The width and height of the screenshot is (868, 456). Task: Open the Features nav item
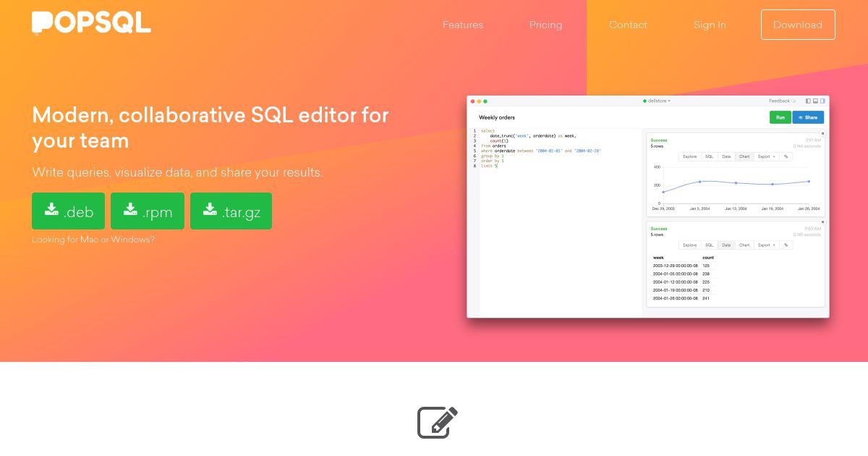[463, 25]
